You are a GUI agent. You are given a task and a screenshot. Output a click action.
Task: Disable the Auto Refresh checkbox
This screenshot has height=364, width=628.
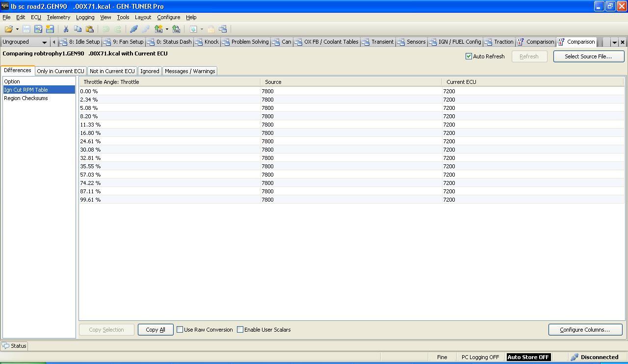pyautogui.click(x=469, y=56)
